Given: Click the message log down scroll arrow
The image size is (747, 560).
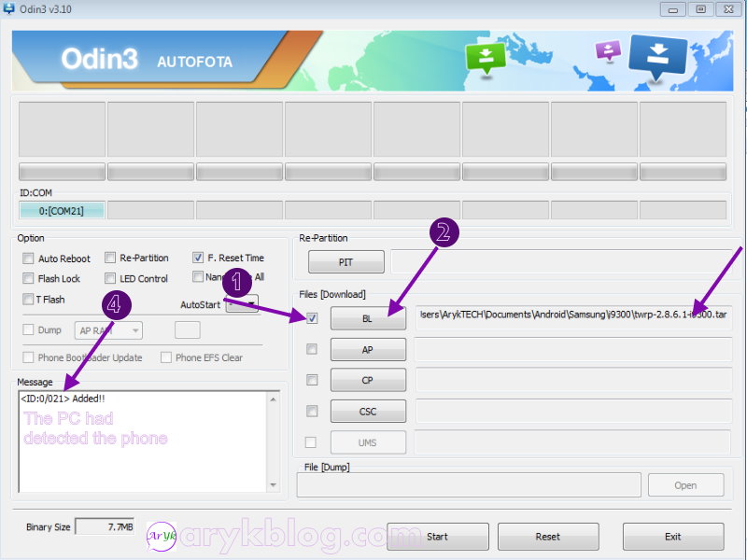Looking at the screenshot, I should coord(273,484).
